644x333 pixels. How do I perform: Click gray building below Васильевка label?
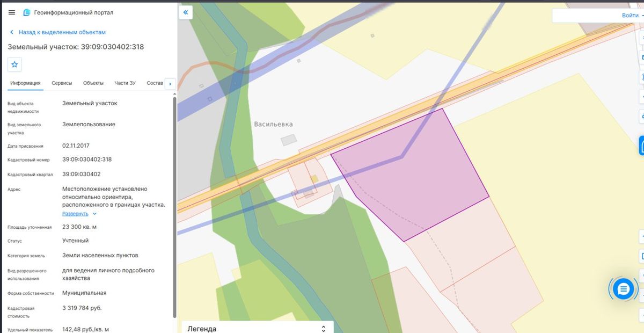[x=289, y=140]
